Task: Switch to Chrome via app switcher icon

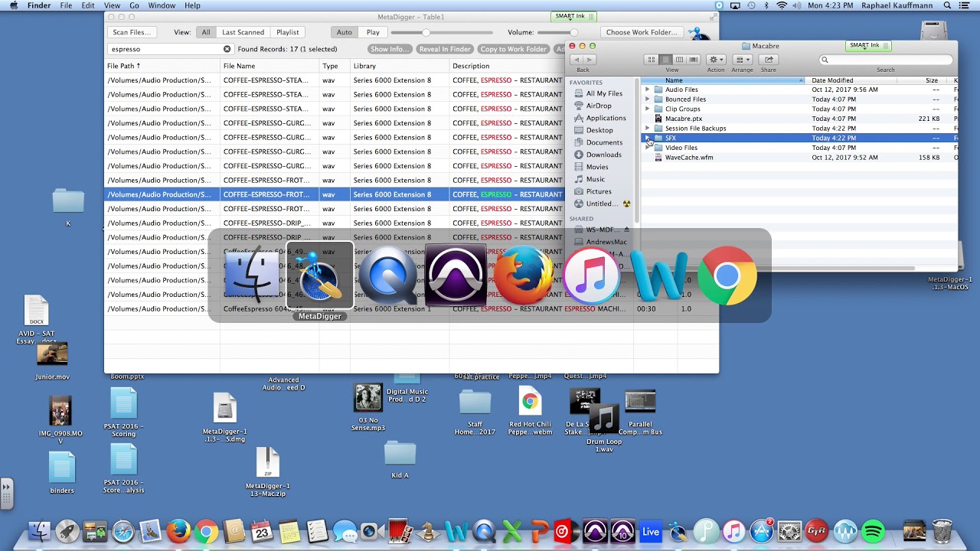Action: (727, 275)
